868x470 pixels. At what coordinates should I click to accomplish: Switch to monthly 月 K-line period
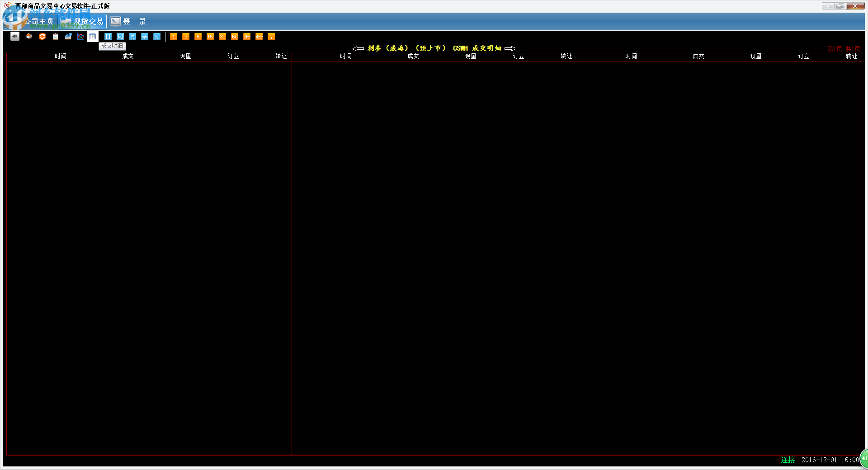tap(132, 37)
